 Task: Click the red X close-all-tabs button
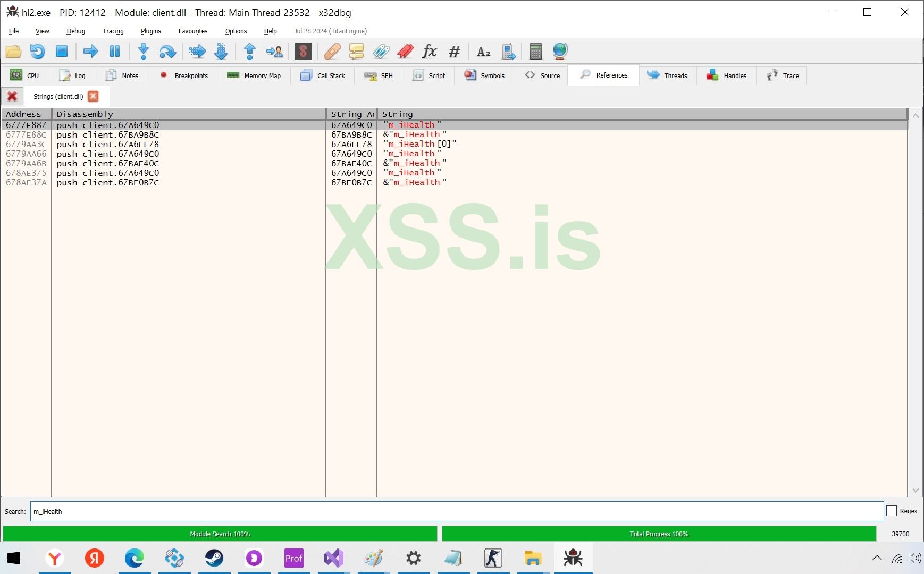pyautogui.click(x=12, y=96)
